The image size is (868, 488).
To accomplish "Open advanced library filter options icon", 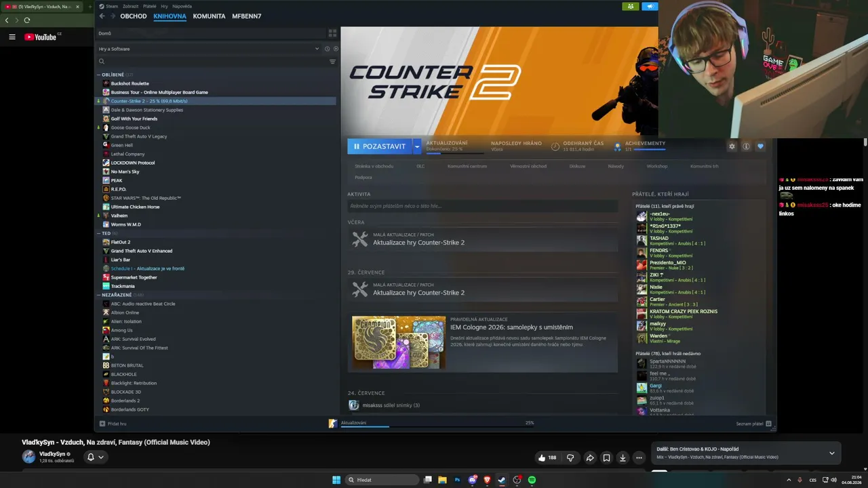I will [332, 62].
